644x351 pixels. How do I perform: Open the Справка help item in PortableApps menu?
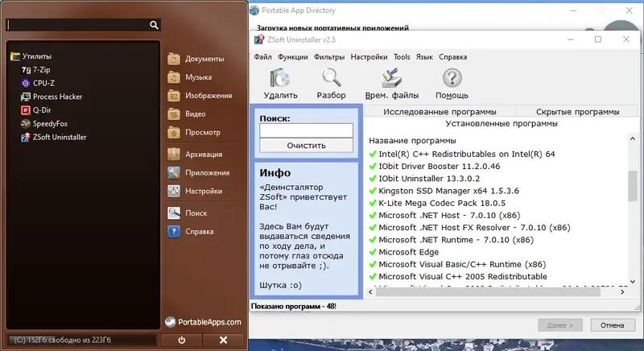point(191,232)
